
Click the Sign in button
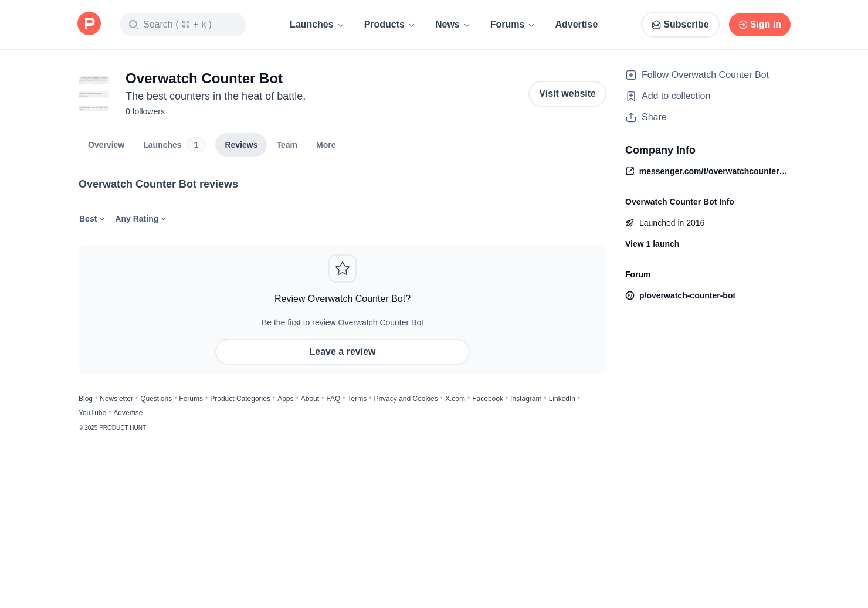pos(759,25)
